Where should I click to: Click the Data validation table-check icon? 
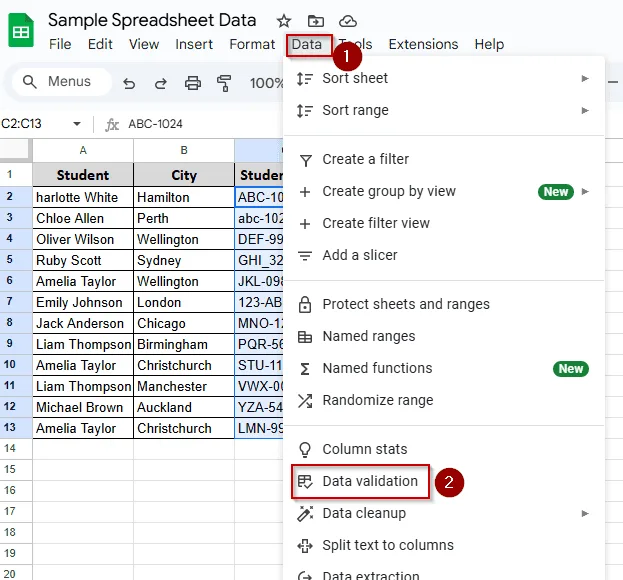(305, 481)
